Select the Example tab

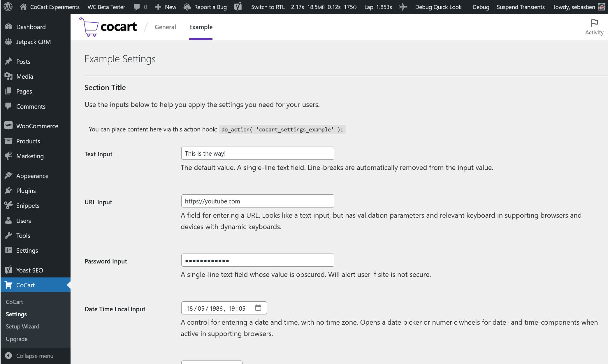(x=201, y=27)
